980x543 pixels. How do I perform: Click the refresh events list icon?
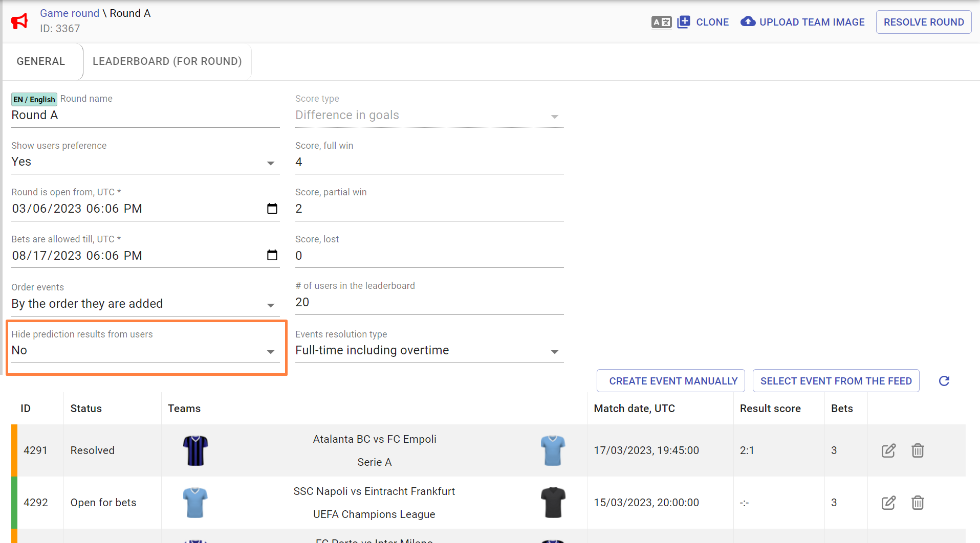coord(944,381)
